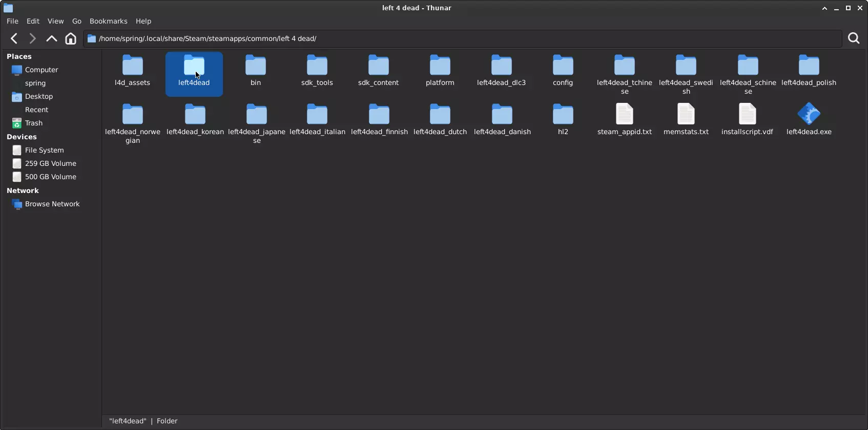Select the steam_appid.txt file
The width and height of the screenshot is (868, 430).
click(x=625, y=120)
